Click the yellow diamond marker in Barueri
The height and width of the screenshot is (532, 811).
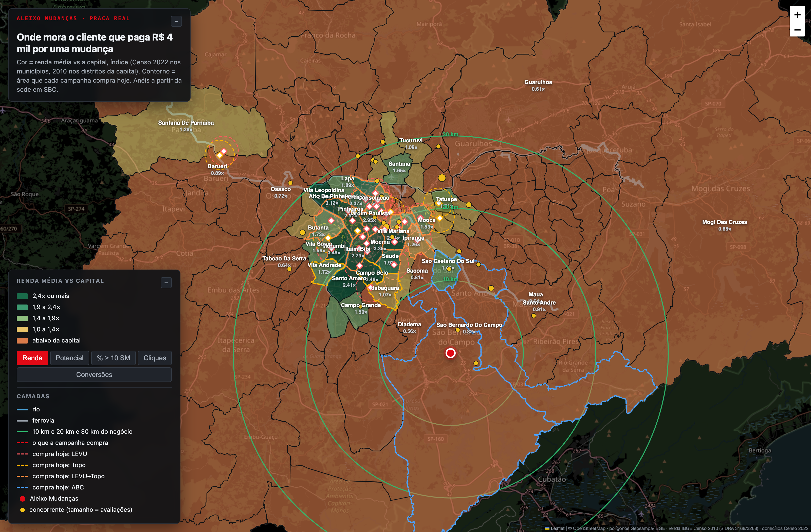(220, 155)
